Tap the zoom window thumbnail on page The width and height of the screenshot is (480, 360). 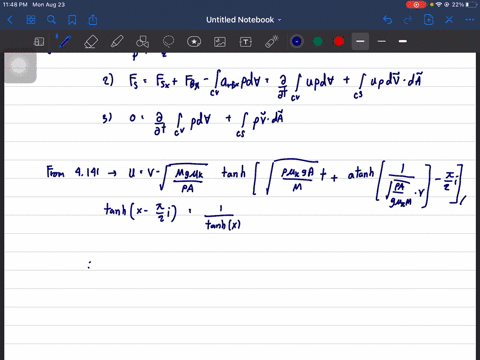point(20,67)
